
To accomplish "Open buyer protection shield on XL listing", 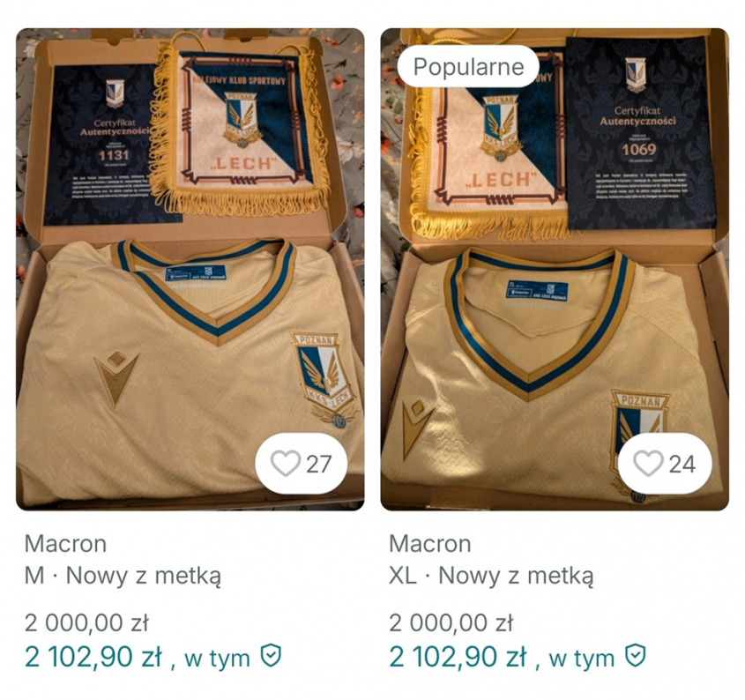I will [636, 656].
